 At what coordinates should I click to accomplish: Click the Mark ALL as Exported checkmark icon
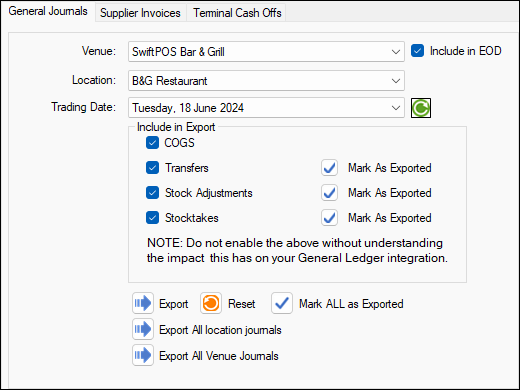(282, 303)
